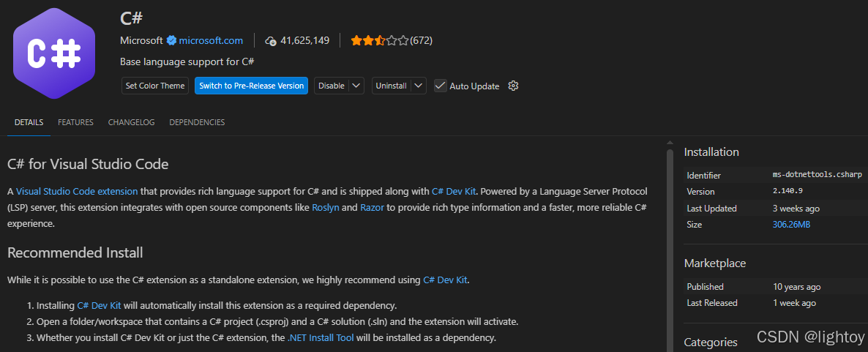This screenshot has height=352, width=868.
Task: Click the 'C# for Visual Studio Code' heading
Action: click(x=88, y=165)
